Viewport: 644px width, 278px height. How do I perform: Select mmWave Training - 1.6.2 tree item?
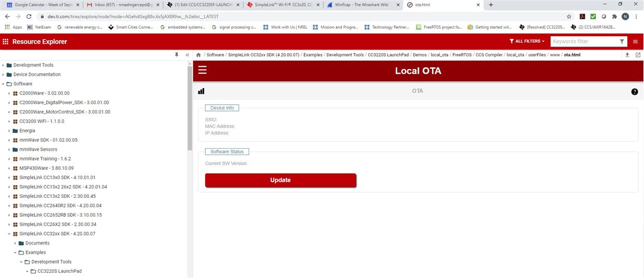click(x=45, y=159)
